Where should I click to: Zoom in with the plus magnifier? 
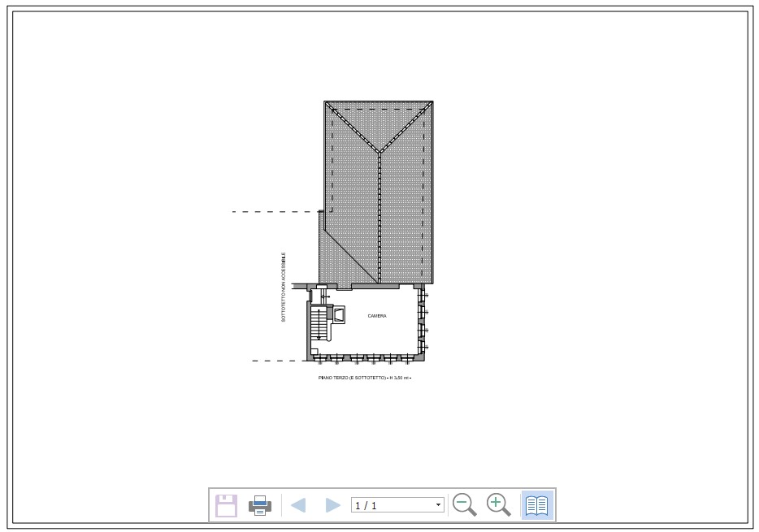499,504
